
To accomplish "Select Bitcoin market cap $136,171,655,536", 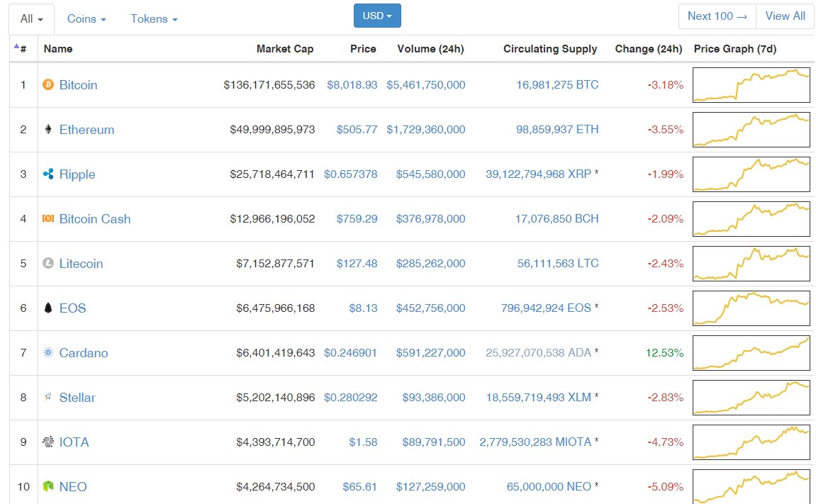I will tap(269, 85).
